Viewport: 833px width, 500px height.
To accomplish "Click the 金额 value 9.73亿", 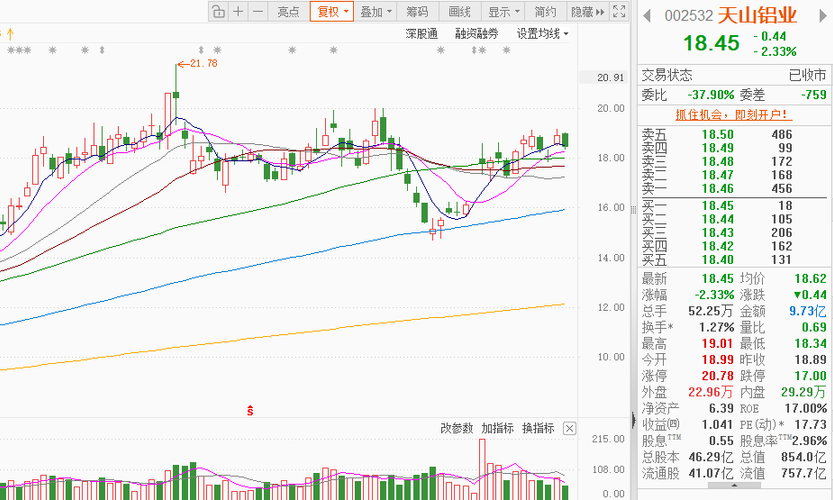I will pyautogui.click(x=808, y=311).
